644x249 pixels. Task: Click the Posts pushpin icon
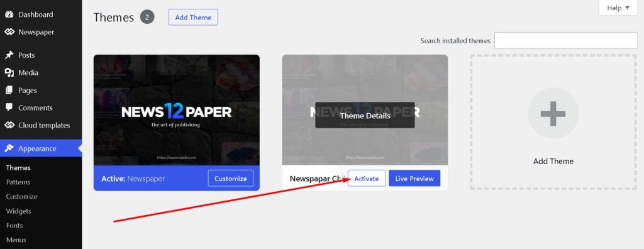pos(9,55)
